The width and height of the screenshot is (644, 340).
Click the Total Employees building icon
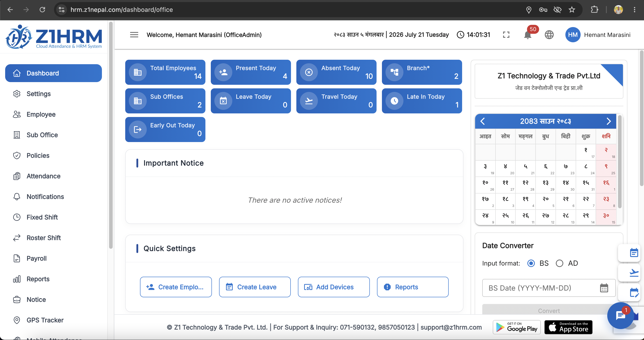click(138, 72)
